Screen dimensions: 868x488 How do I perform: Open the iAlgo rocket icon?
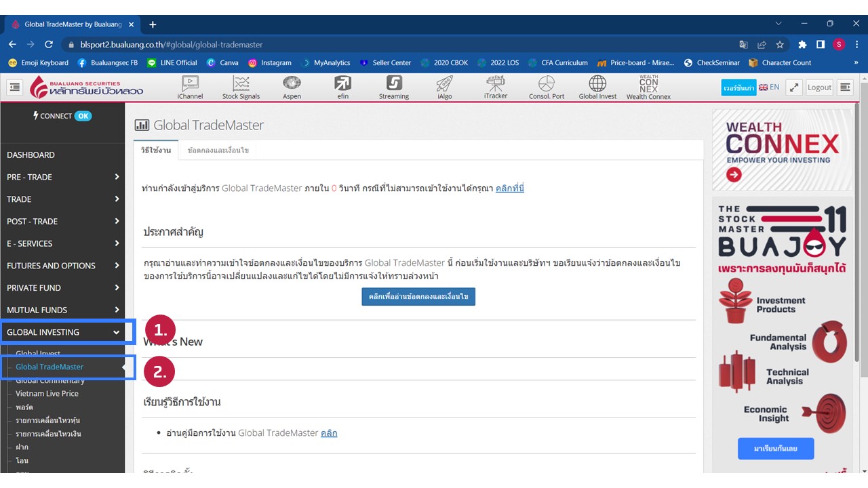point(444,87)
